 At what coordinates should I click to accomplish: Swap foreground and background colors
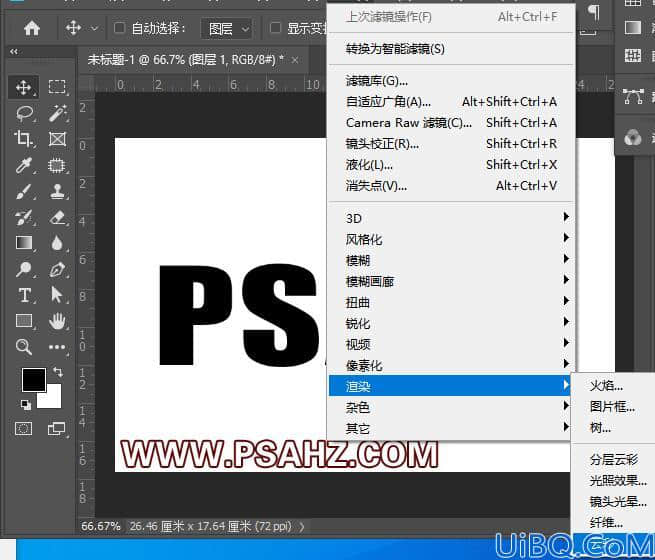point(58,371)
